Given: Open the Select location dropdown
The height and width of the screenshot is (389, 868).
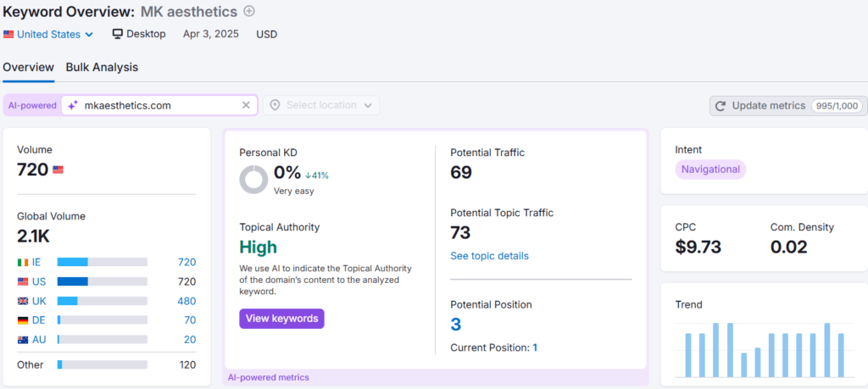Looking at the screenshot, I should [321, 105].
